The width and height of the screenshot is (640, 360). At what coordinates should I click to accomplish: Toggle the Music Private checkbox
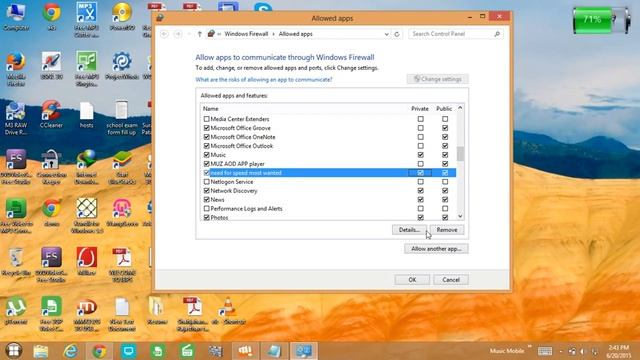pos(420,155)
